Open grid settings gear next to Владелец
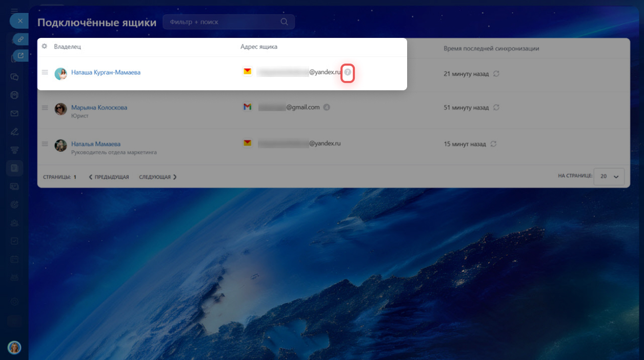Screen dimensions: 644x360 (45, 47)
